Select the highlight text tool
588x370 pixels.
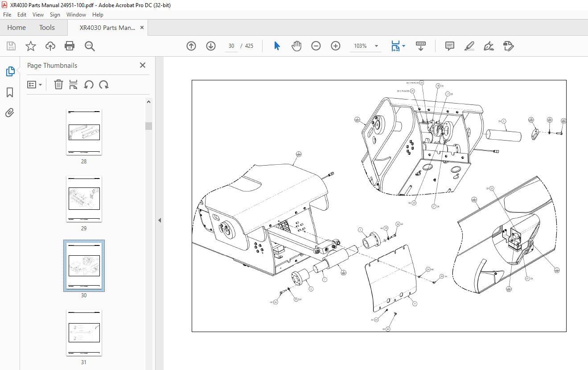pyautogui.click(x=469, y=46)
